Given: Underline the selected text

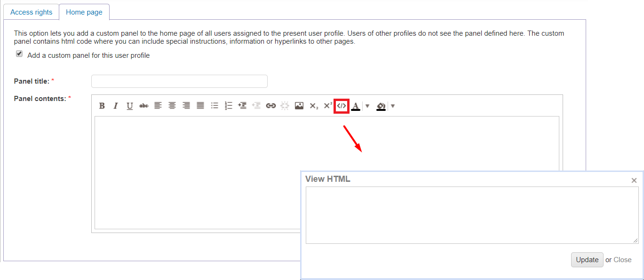Looking at the screenshot, I should (x=130, y=106).
